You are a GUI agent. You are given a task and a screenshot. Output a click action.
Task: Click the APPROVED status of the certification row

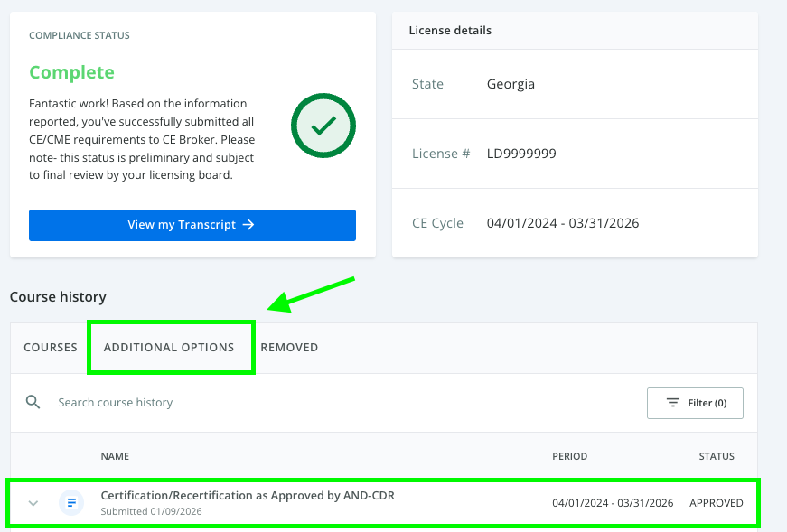coord(716,503)
